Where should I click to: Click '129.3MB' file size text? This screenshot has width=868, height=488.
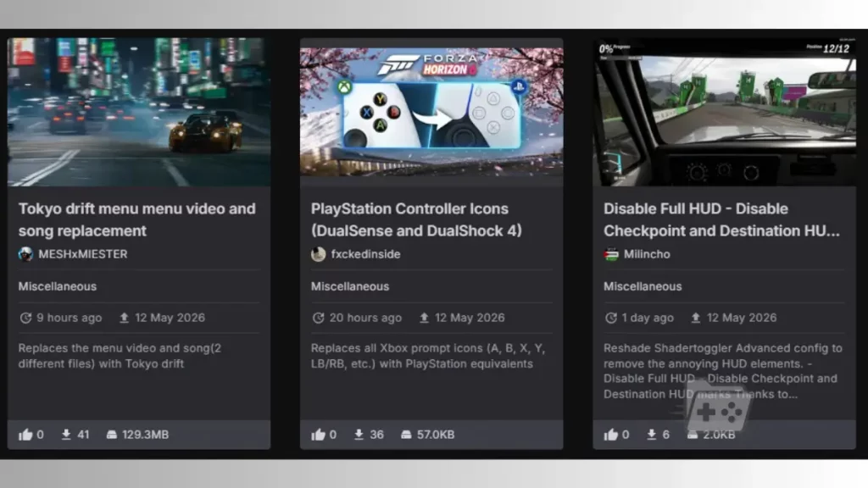(146, 435)
